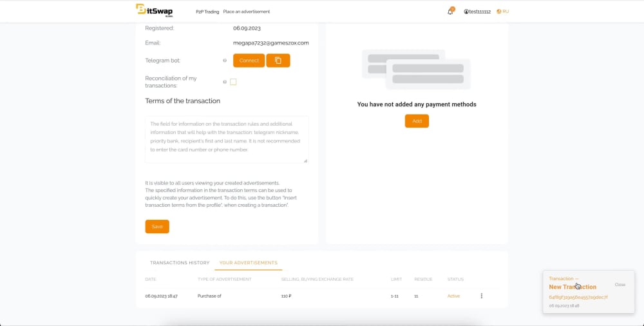Screen dimensions: 644x326
Task: Click the Limit column header
Action: (396, 279)
